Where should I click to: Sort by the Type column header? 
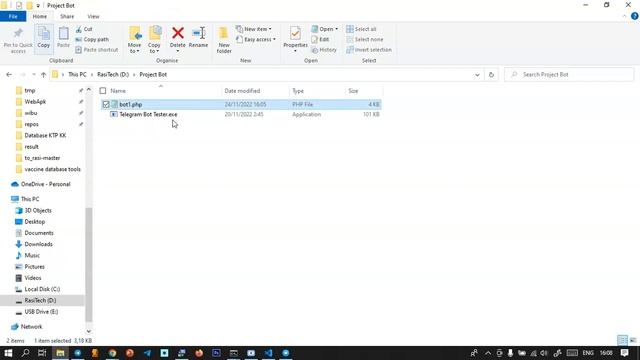point(317,91)
